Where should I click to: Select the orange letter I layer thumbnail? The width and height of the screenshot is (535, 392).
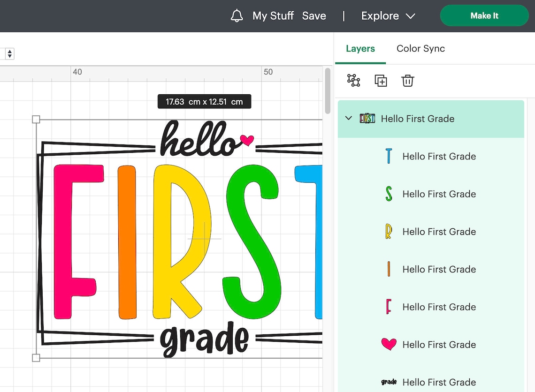click(x=388, y=269)
